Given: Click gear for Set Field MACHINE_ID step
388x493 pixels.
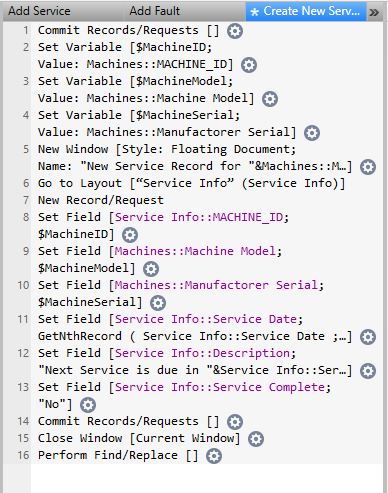Looking at the screenshot, I should (x=130, y=235).
